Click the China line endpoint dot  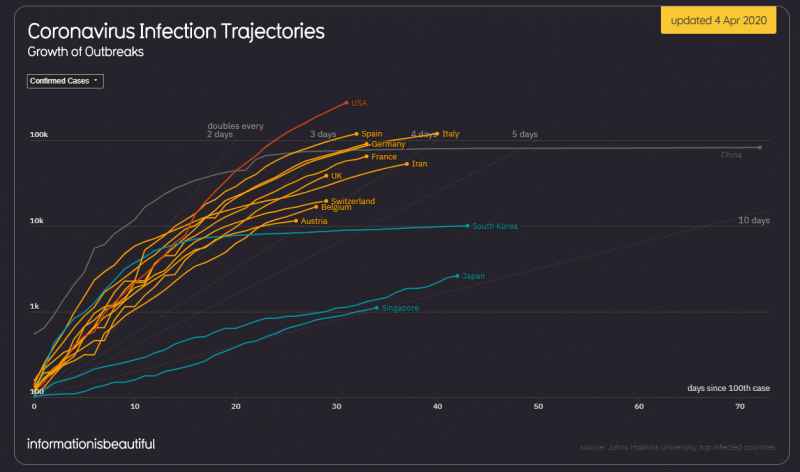tap(760, 147)
